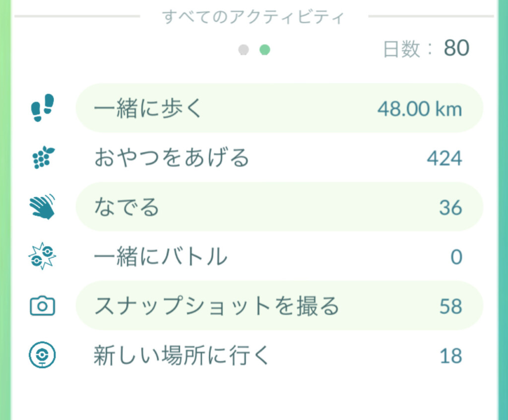Select the なでる activity row
The image size is (508, 420).
279,207
